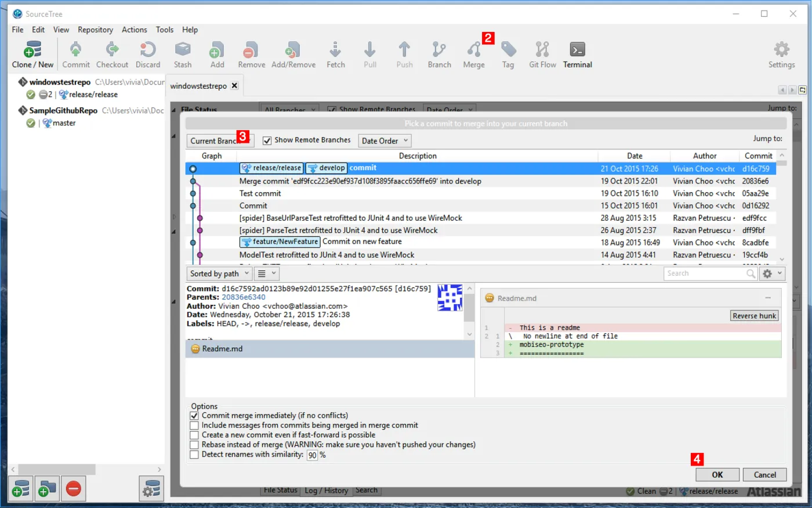Click the Reverse hunk button

pos(754,316)
